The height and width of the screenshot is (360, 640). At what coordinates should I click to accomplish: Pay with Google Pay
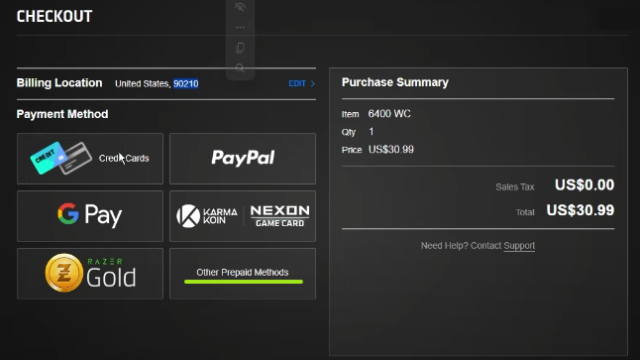90,216
